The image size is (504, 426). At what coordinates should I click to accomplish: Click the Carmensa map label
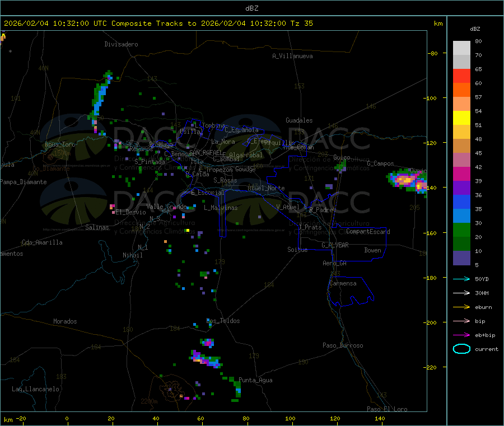point(343,283)
